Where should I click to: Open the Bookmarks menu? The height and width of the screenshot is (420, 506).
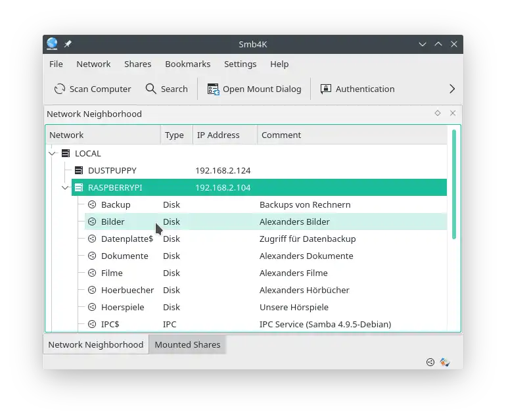187,64
